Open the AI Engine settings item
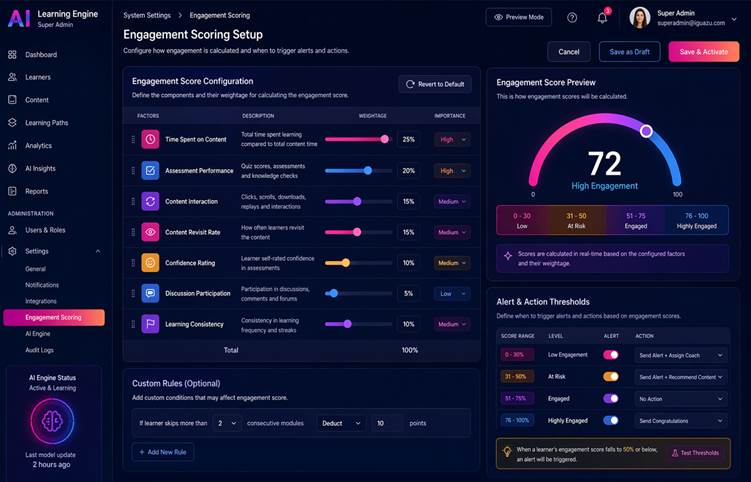The height and width of the screenshot is (482, 751). point(38,333)
